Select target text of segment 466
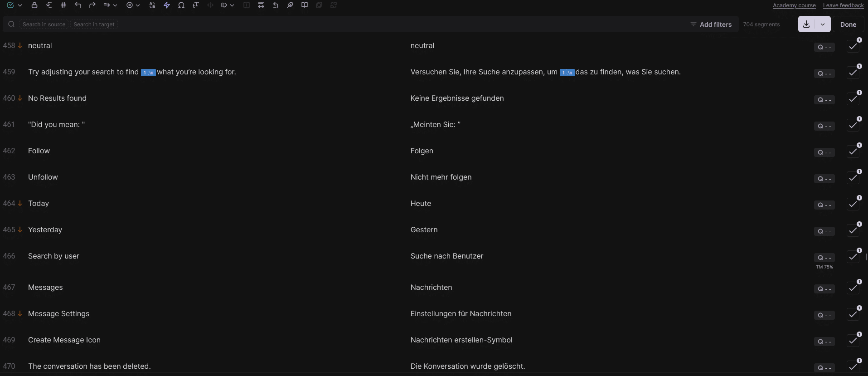The width and height of the screenshot is (868, 376). pyautogui.click(x=447, y=256)
